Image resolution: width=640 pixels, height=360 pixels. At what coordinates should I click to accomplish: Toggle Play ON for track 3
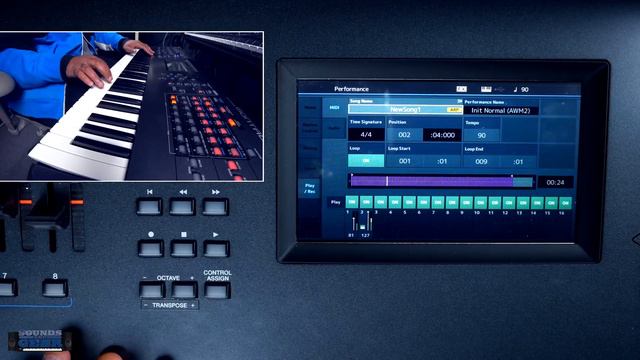click(x=380, y=202)
